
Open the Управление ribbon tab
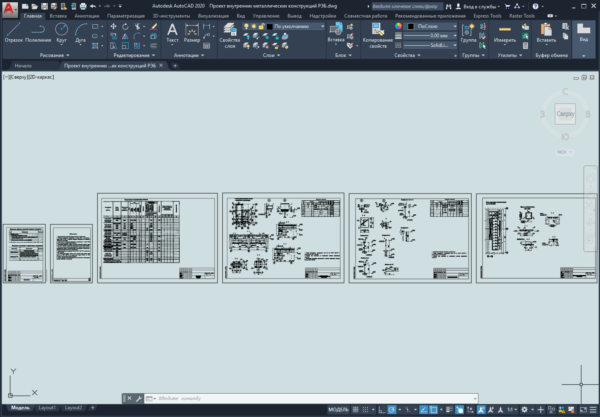pos(266,16)
